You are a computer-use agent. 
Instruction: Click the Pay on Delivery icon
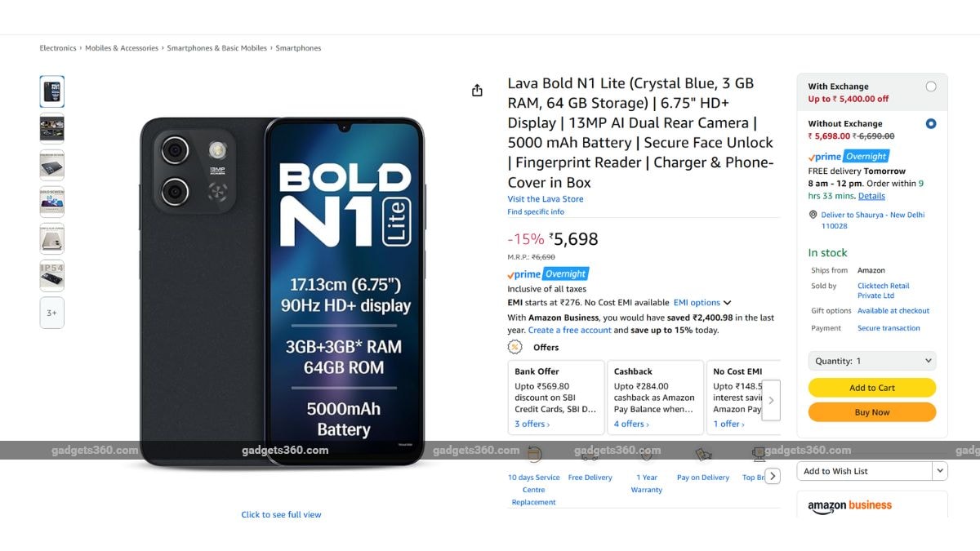(702, 455)
